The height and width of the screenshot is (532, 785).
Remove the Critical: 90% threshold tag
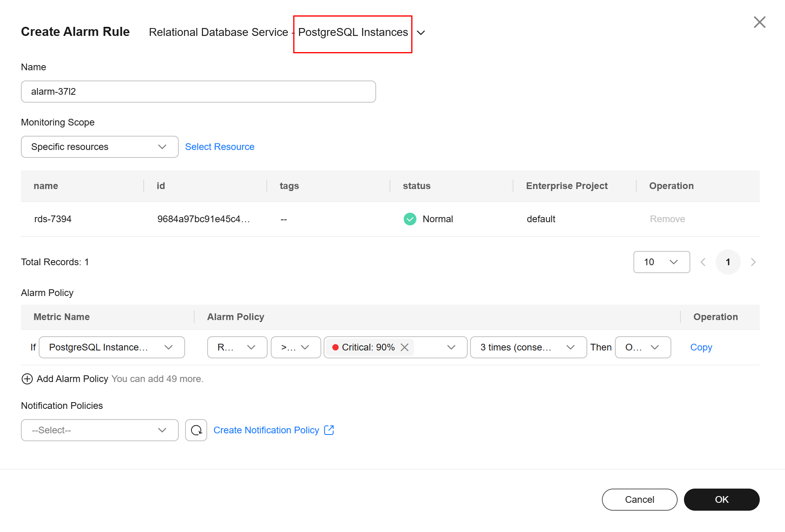(405, 347)
